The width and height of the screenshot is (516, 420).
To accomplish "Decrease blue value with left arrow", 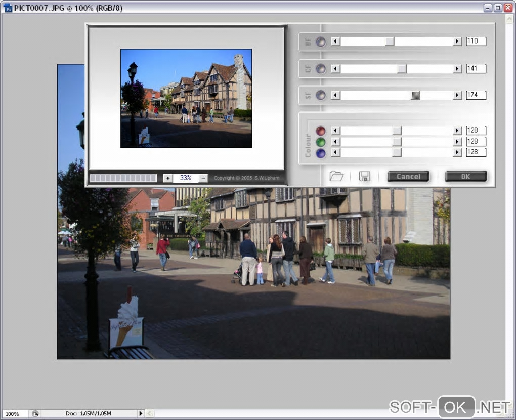I will (x=335, y=152).
